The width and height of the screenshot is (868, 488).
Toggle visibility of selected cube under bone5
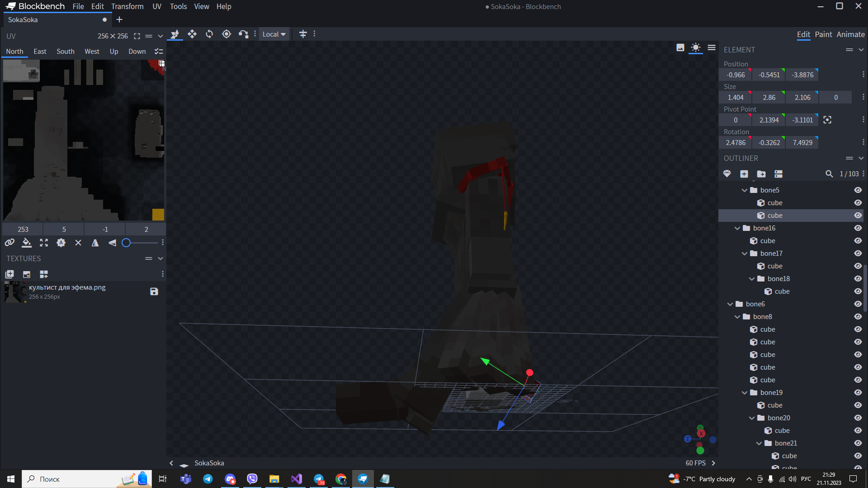[858, 216]
